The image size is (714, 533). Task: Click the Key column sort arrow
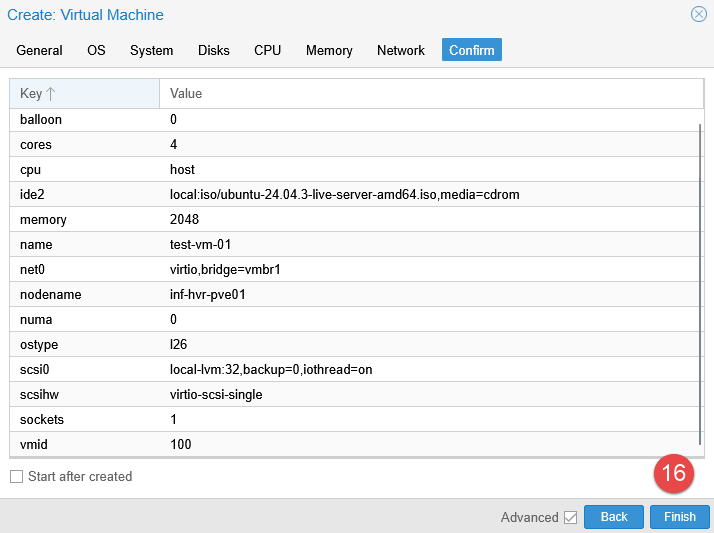pos(51,94)
